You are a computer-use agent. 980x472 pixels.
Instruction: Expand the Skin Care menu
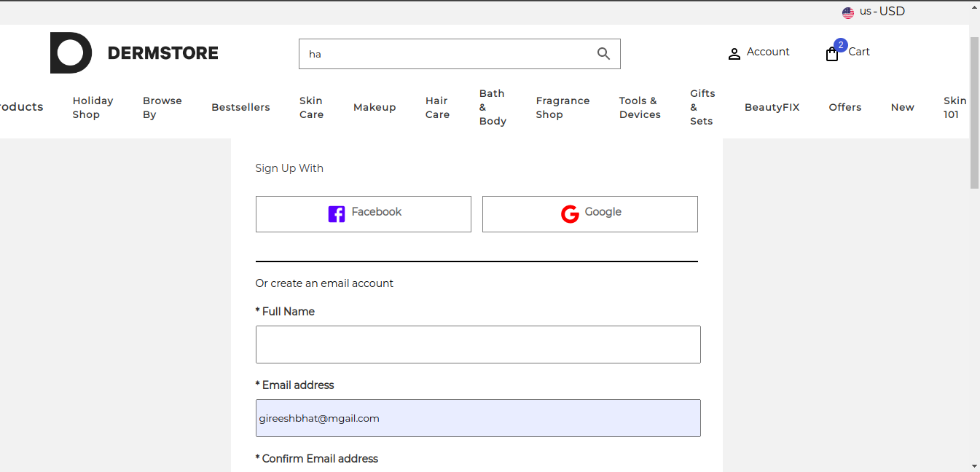tap(311, 107)
